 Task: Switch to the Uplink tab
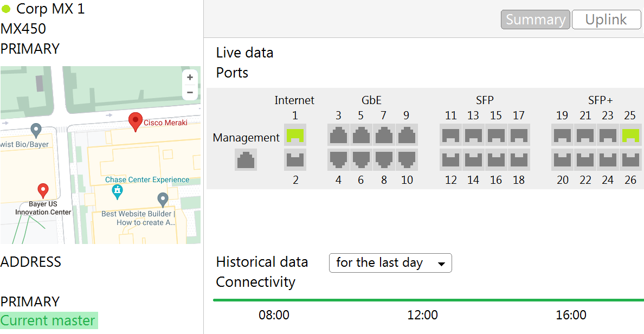(x=606, y=20)
